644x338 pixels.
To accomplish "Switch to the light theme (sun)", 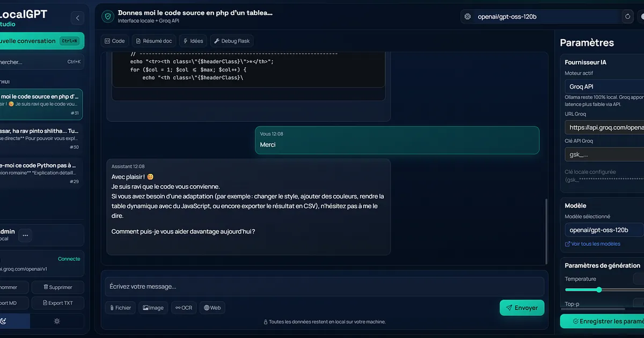I will click(x=57, y=321).
